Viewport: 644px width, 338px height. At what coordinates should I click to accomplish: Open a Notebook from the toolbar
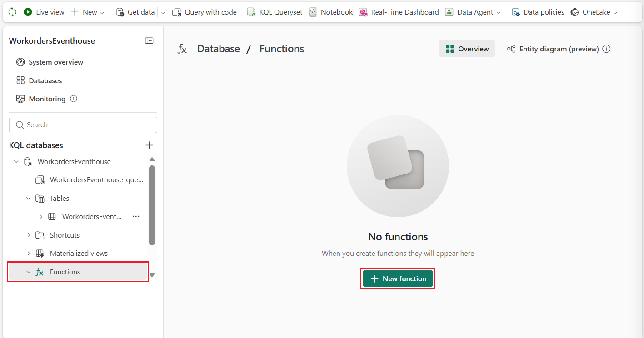point(330,12)
